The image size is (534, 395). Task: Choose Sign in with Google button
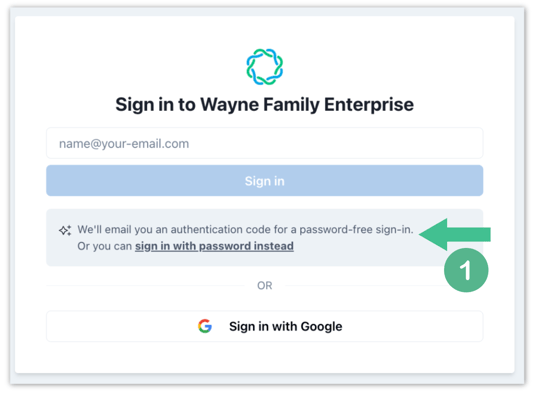pos(265,326)
